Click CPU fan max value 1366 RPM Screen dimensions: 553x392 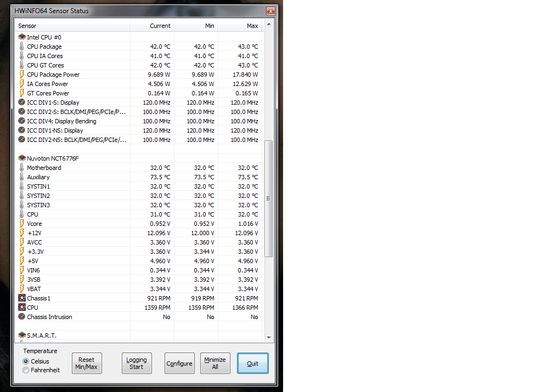click(x=245, y=308)
